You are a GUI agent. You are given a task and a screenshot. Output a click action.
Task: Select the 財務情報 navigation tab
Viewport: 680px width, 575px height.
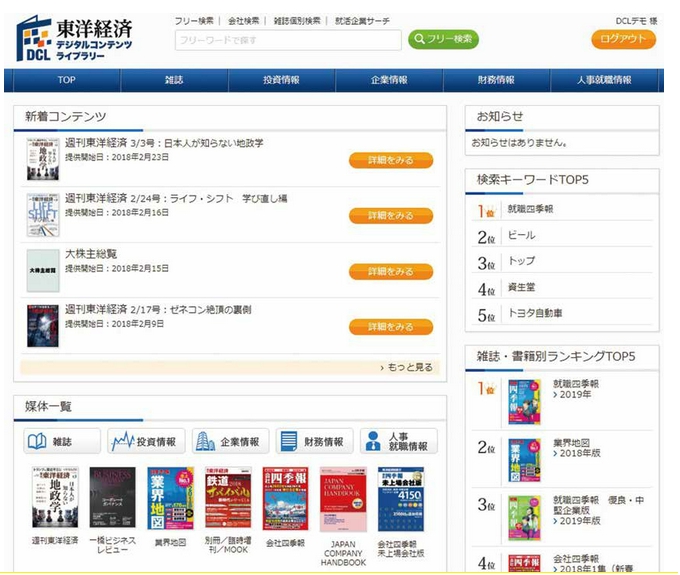(496, 80)
